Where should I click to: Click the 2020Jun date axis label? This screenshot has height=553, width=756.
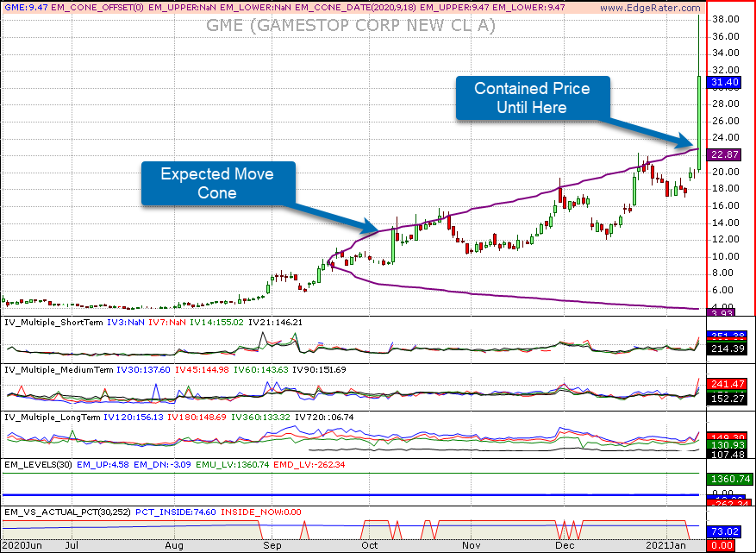coord(22,545)
